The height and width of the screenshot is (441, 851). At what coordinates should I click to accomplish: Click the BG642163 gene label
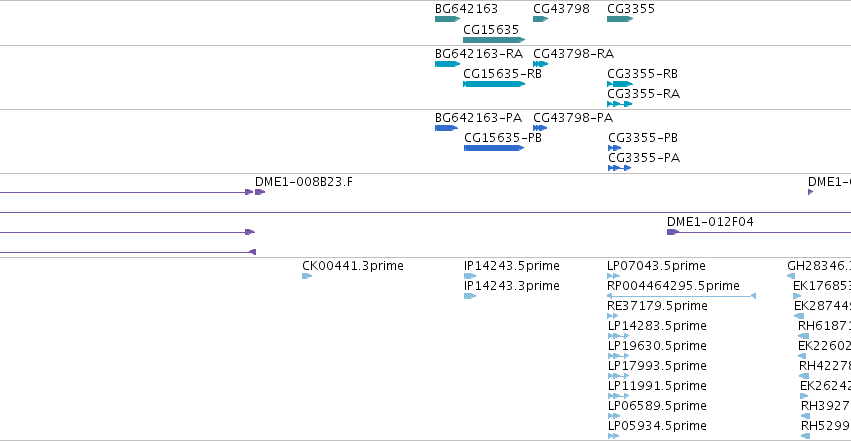pos(466,9)
